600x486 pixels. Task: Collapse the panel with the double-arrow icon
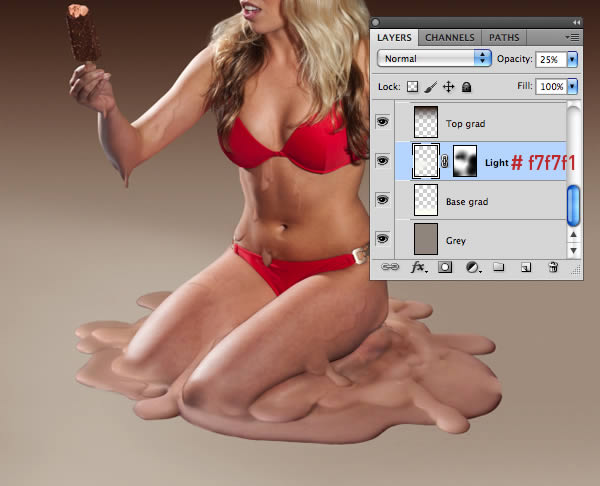click(x=576, y=23)
